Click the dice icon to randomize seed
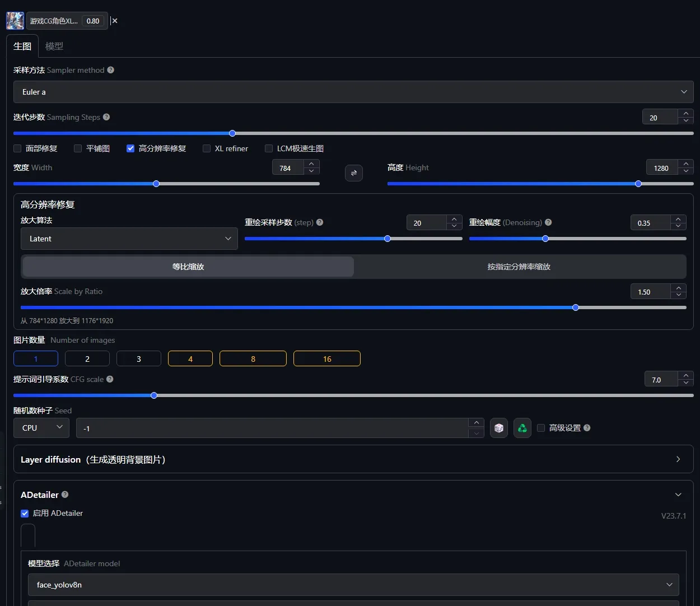 click(498, 428)
